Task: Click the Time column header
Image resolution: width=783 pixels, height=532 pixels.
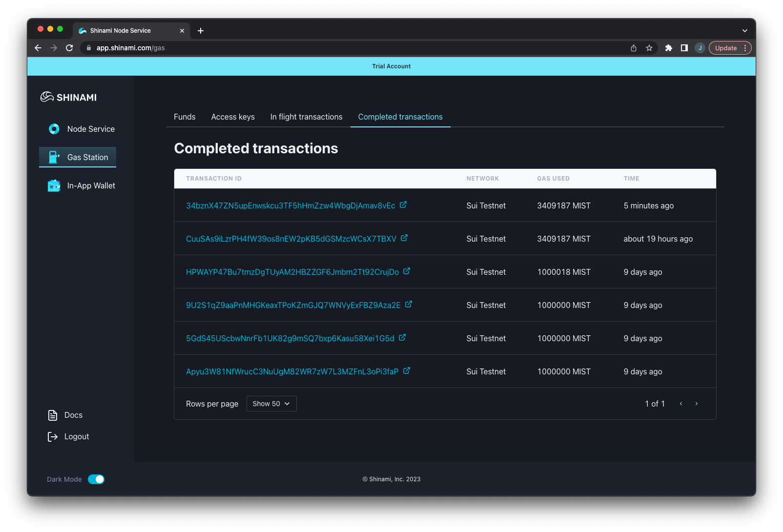Action: click(632, 179)
